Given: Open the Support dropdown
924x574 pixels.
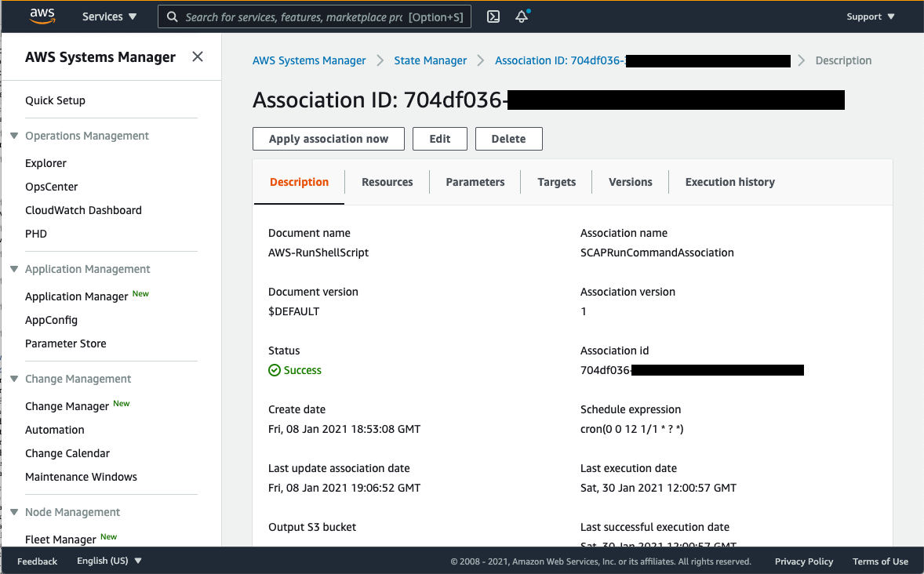Looking at the screenshot, I should [869, 16].
